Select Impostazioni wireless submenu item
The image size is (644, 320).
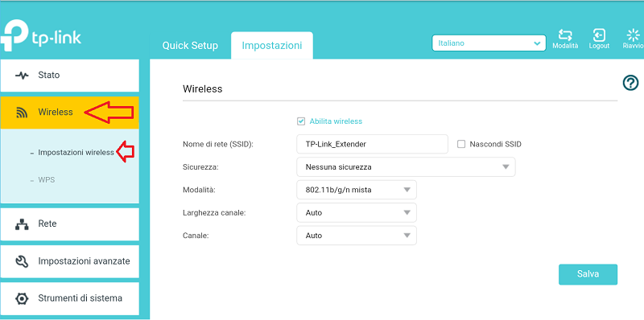click(x=76, y=153)
